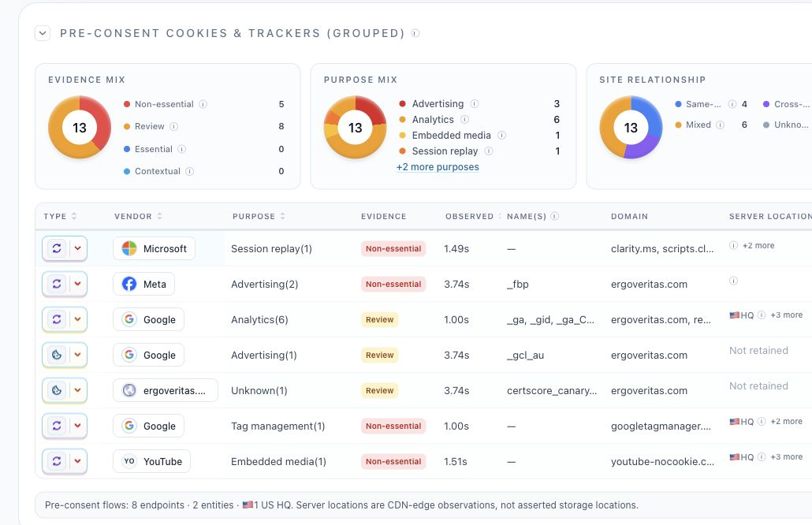Image resolution: width=812 pixels, height=525 pixels.
Task: Click the Meta vendor chip
Action: click(x=143, y=284)
